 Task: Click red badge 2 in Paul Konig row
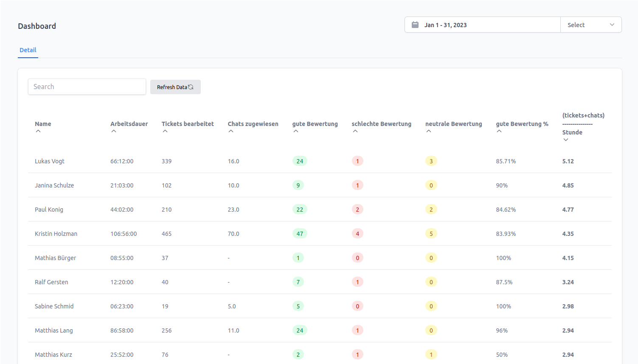[357, 210]
